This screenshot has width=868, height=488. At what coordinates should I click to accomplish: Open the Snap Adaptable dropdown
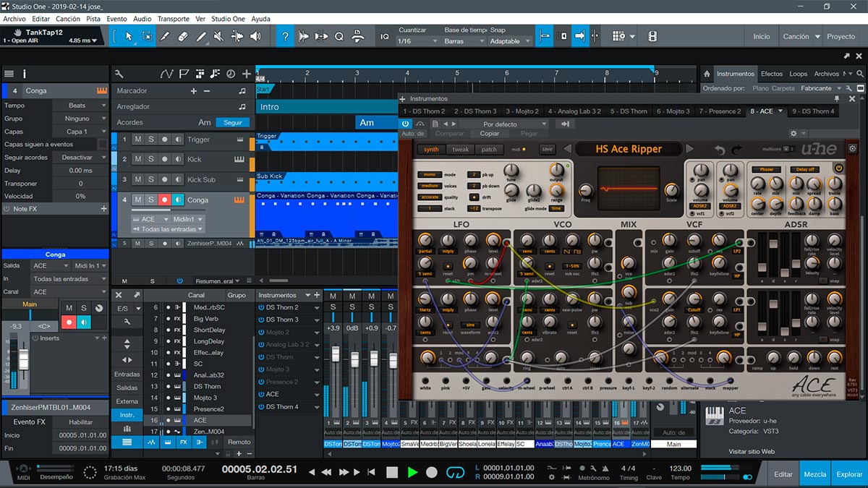pyautogui.click(x=510, y=41)
